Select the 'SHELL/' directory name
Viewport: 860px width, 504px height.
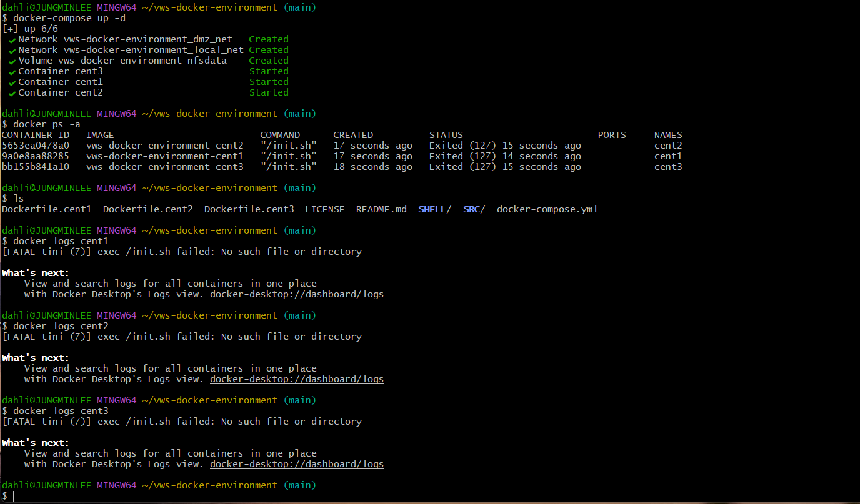(435, 209)
